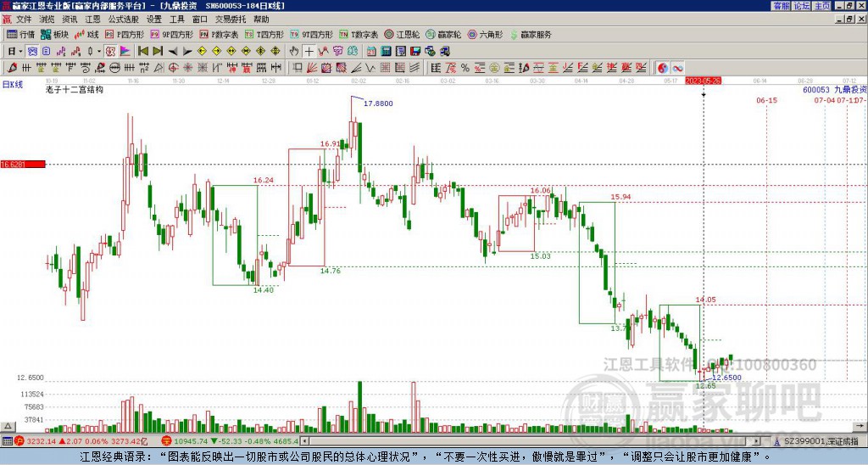Open the 交易委托 menu
This screenshot has height=465, width=868.
[x=231, y=20]
